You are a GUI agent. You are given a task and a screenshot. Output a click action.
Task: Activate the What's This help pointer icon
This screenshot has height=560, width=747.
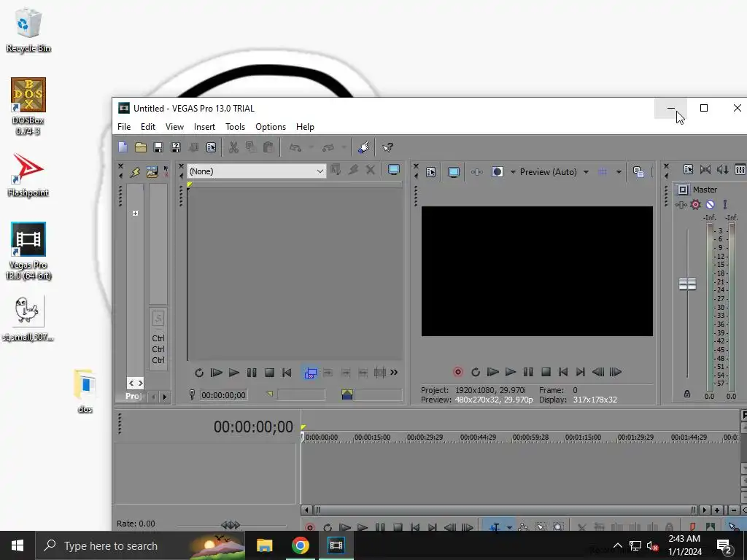[388, 147]
